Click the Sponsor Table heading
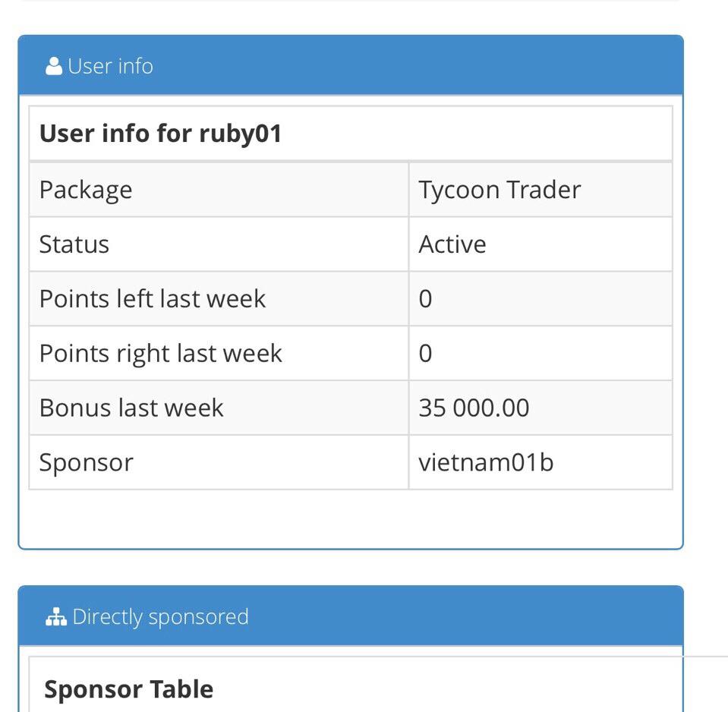Image resolution: width=728 pixels, height=712 pixels. (129, 689)
